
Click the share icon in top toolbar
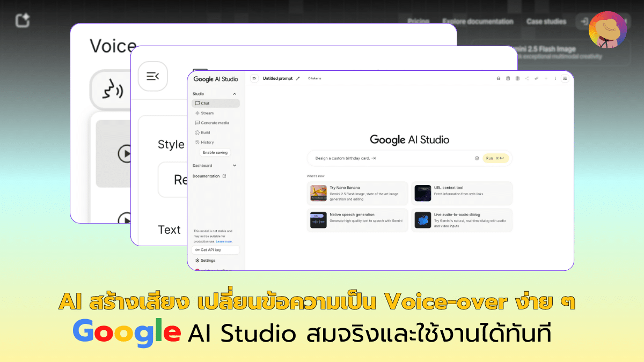(527, 78)
